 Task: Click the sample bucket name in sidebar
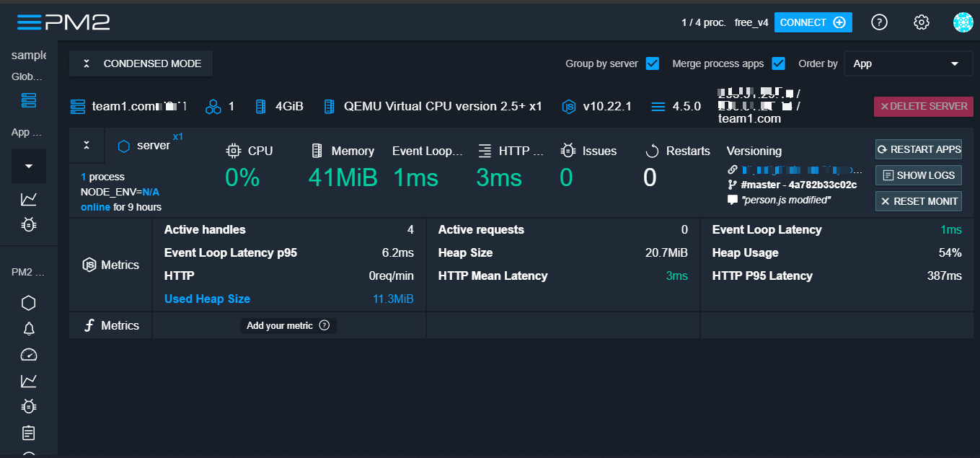[29, 55]
